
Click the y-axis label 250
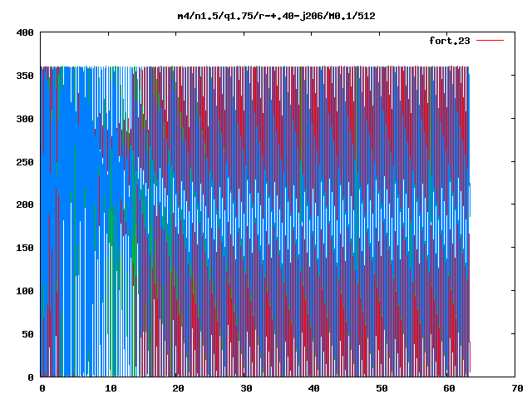(x=25, y=162)
